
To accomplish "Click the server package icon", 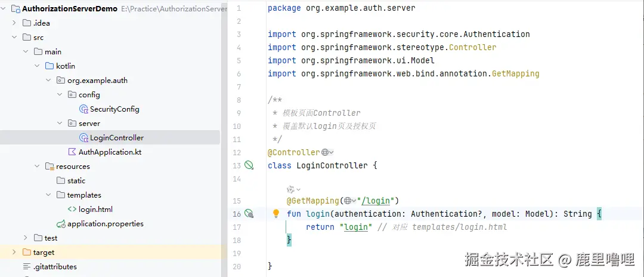I will point(72,124).
